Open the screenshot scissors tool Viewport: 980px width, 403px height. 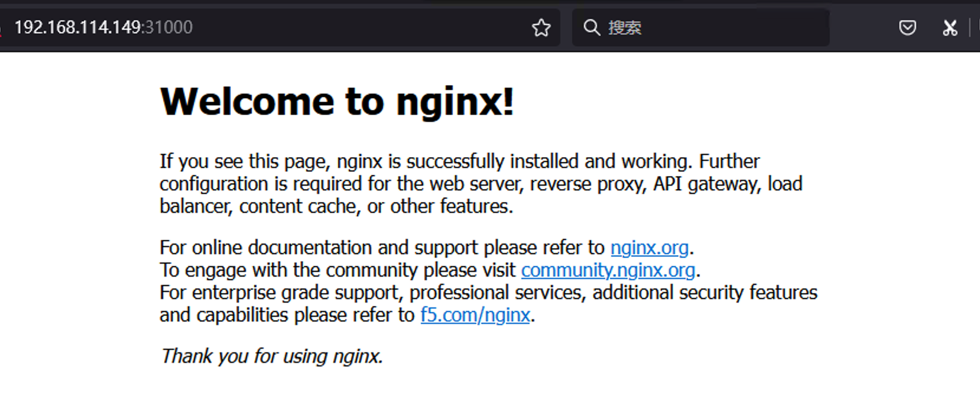click(950, 28)
